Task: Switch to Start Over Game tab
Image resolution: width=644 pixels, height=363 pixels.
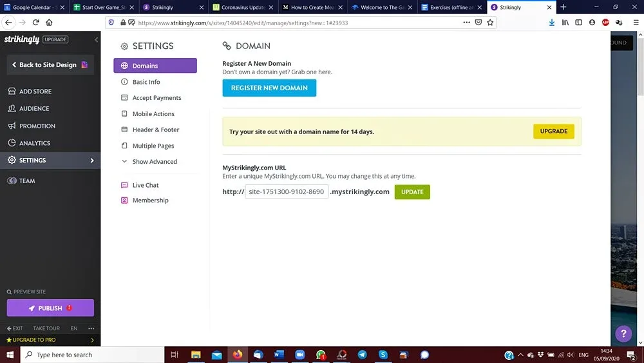Action: pyautogui.click(x=104, y=7)
